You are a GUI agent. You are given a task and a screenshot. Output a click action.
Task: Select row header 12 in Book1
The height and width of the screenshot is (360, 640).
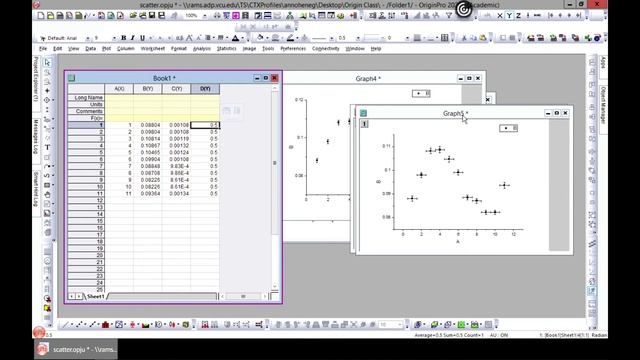tap(86, 200)
